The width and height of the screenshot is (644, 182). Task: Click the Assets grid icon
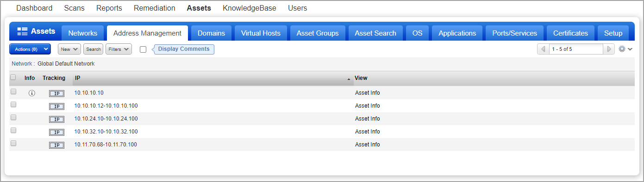[x=22, y=31]
